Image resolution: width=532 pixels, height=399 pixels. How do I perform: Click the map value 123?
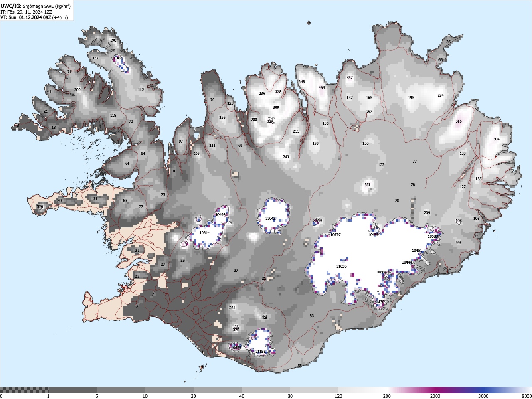(381, 165)
